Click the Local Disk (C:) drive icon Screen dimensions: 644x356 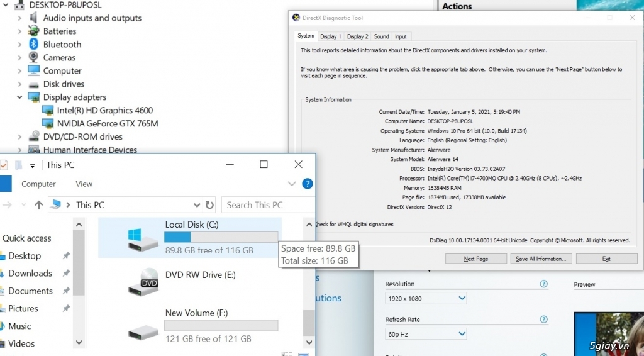[143, 240]
